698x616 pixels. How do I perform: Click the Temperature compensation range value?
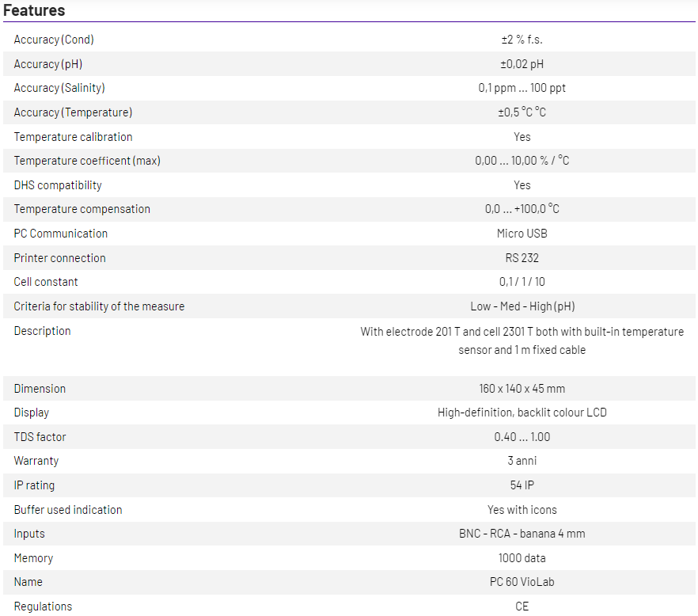(x=522, y=209)
